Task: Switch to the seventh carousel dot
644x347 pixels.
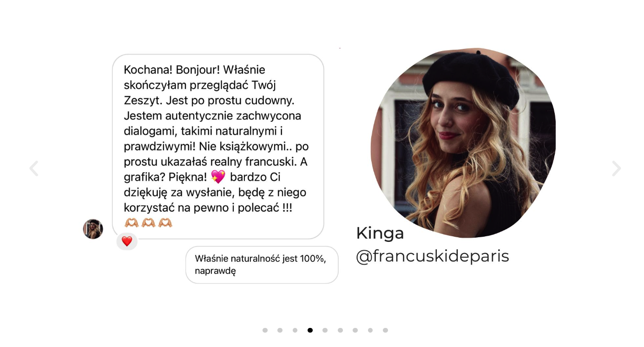Action: 355,330
